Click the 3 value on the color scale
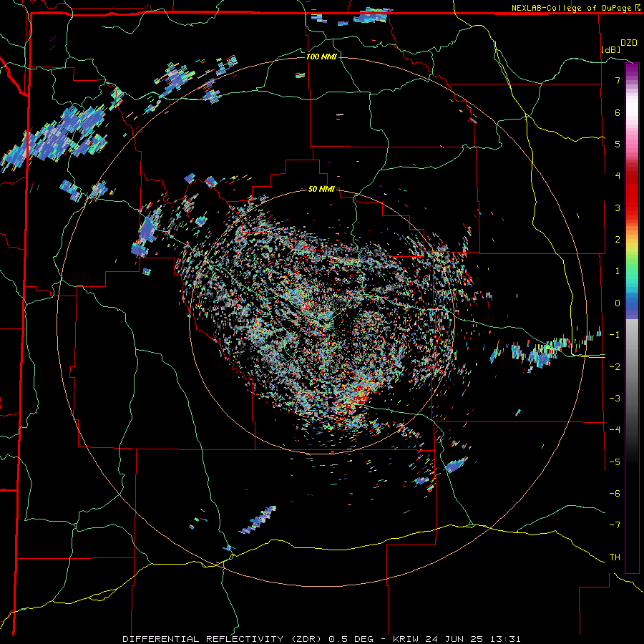 click(x=618, y=208)
